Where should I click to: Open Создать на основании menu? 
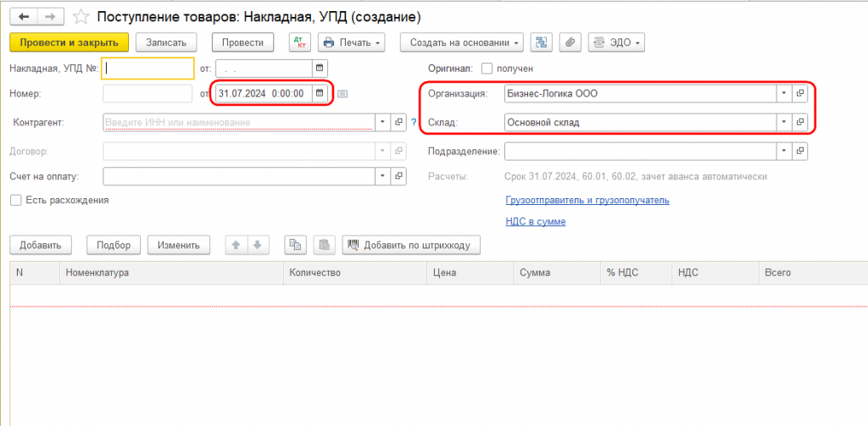click(x=462, y=42)
